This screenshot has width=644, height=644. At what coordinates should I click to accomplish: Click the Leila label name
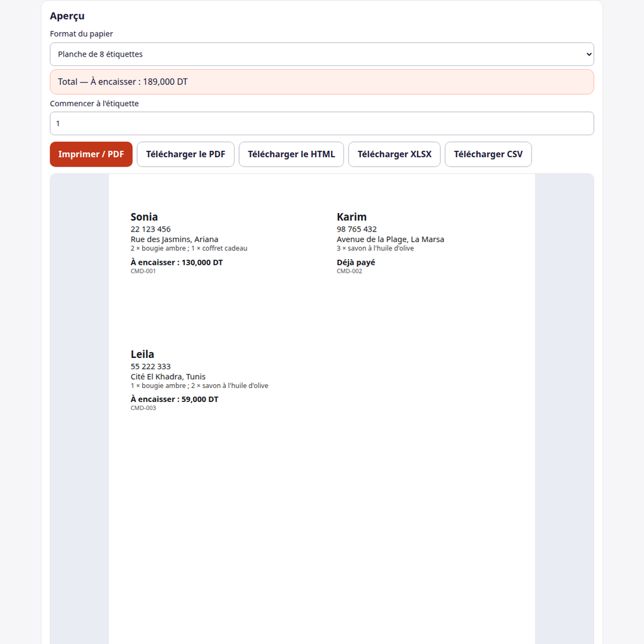[143, 354]
